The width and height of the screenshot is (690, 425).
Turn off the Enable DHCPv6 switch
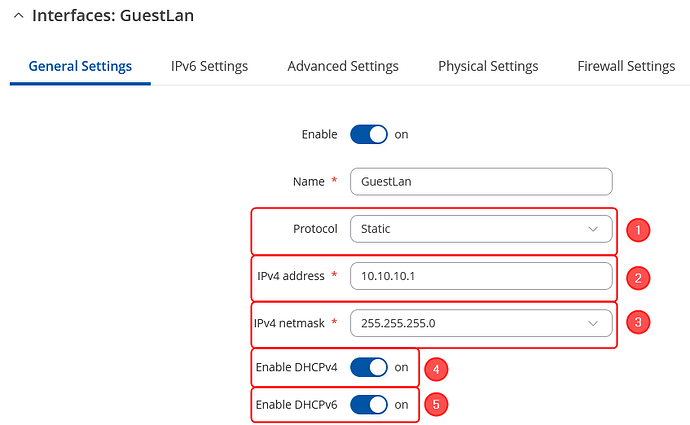click(369, 405)
